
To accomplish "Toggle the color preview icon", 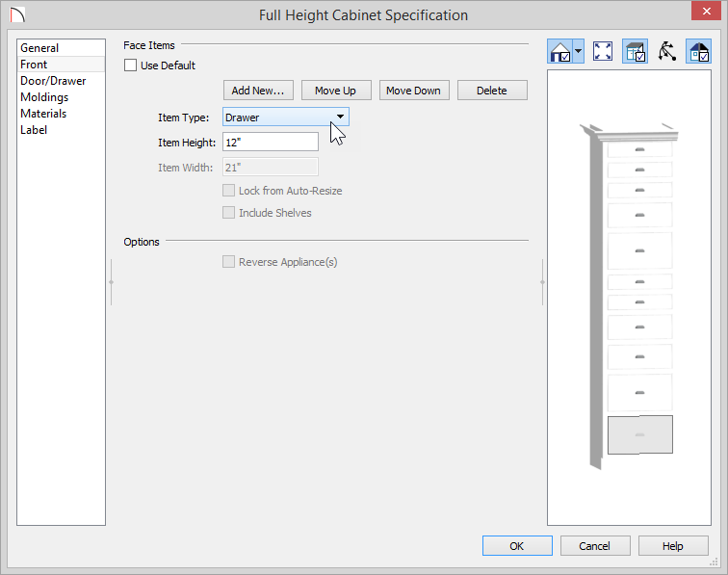I will 699,52.
